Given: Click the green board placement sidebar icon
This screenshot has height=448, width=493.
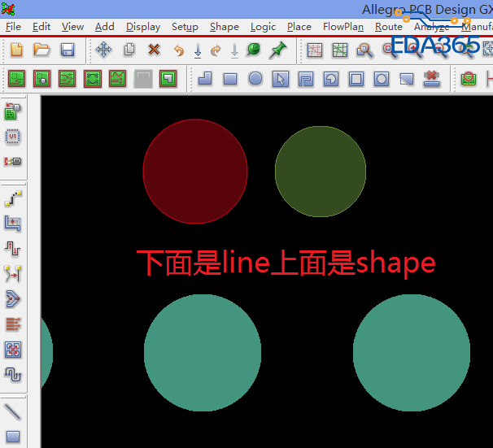Looking at the screenshot, I should pyautogui.click(x=12, y=111).
